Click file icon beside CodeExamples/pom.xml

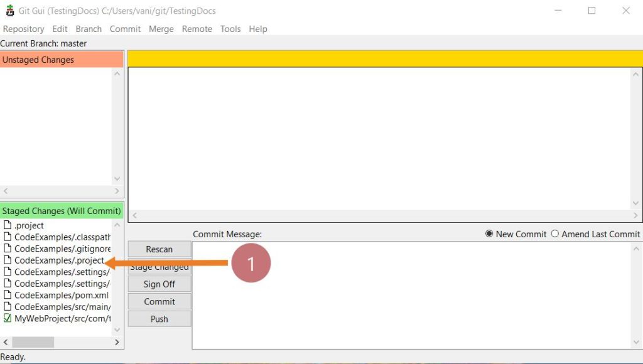(8, 295)
